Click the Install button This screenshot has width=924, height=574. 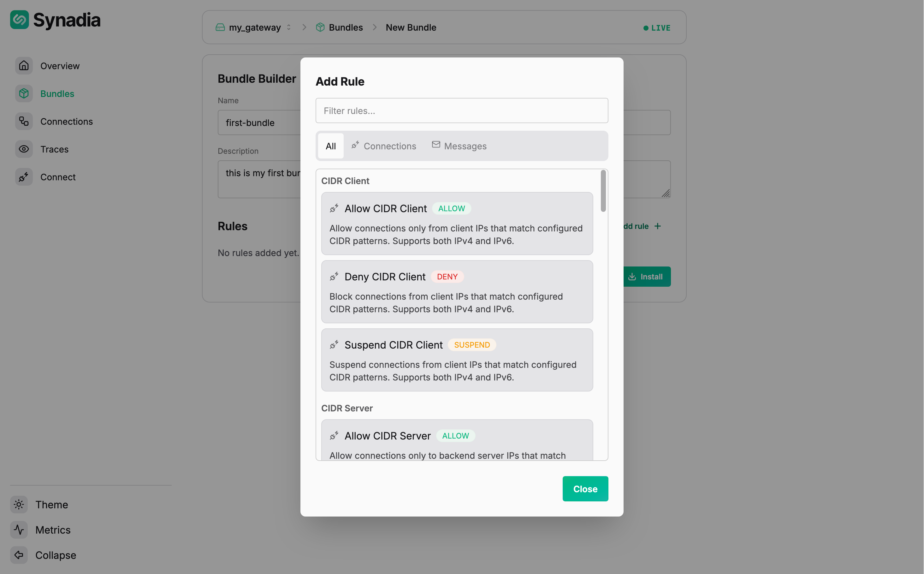pos(647,277)
